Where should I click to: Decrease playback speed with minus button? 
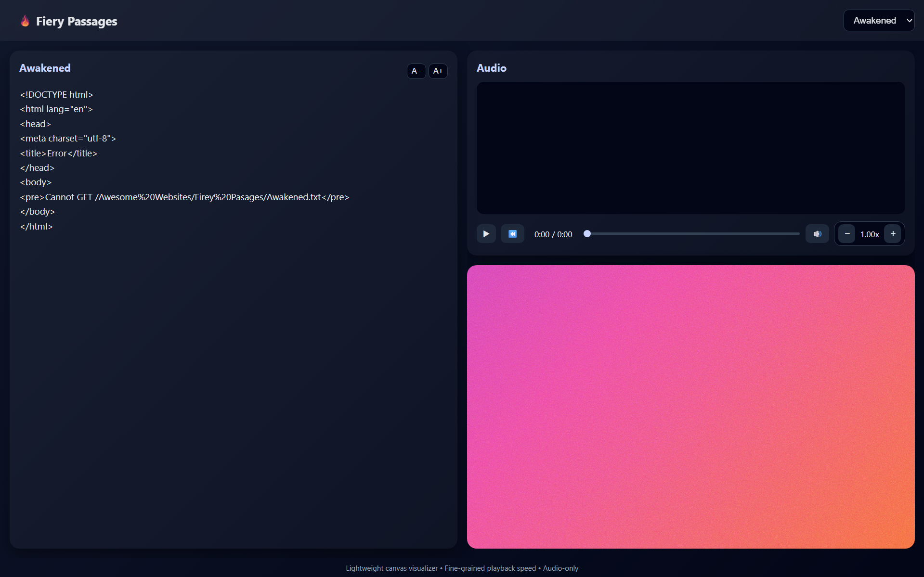point(847,234)
